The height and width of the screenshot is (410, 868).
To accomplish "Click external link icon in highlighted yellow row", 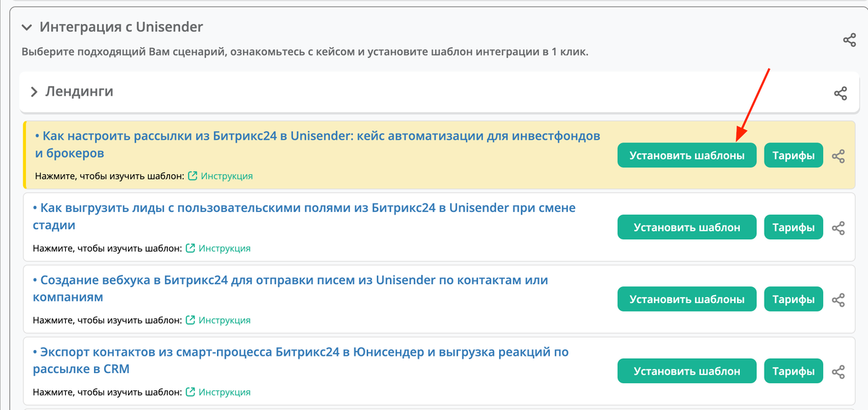I will click(193, 176).
